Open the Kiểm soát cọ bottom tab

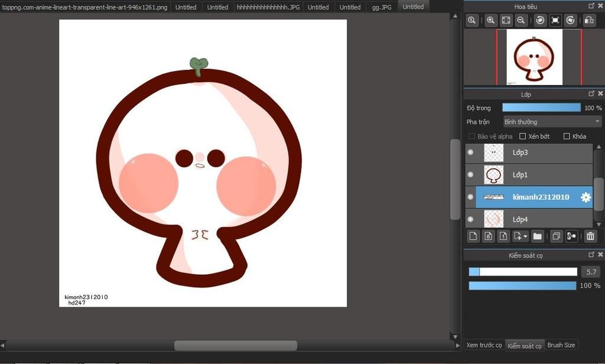point(525,346)
